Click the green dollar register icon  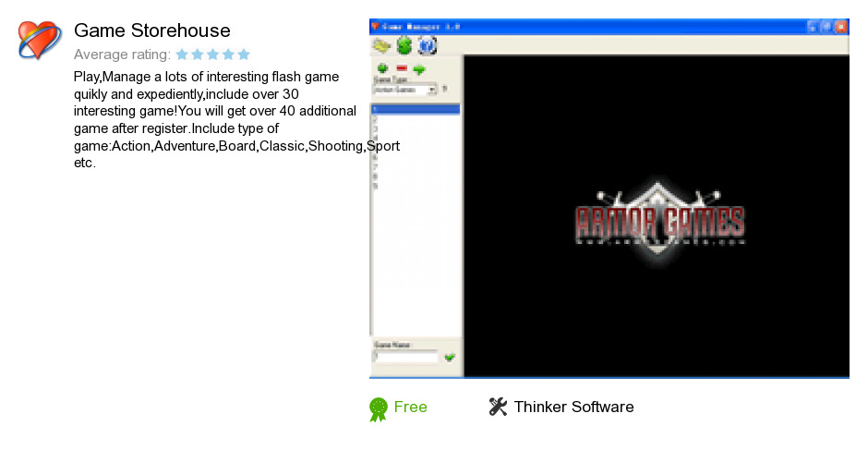[x=404, y=45]
